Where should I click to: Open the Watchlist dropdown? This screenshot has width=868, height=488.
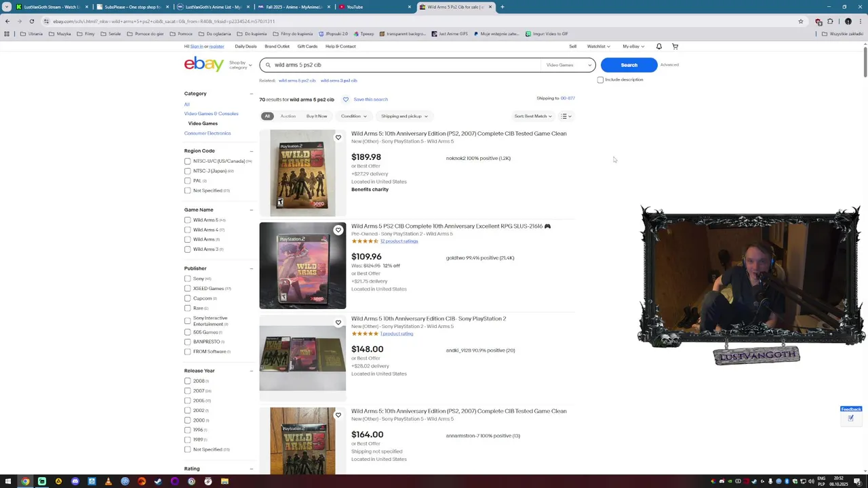click(598, 46)
